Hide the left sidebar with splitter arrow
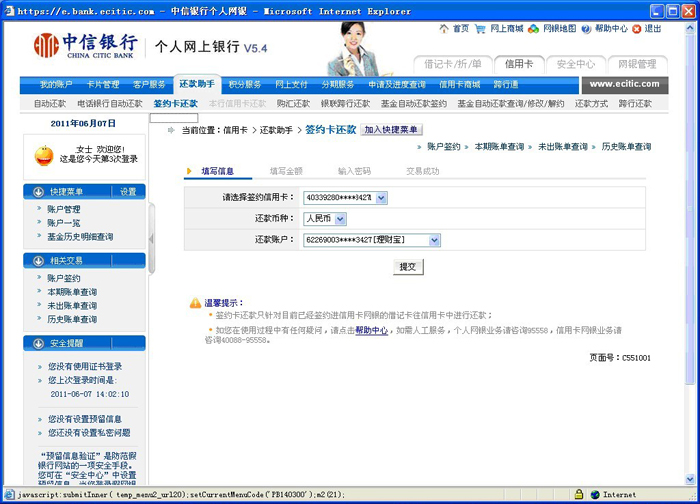 (x=152, y=239)
